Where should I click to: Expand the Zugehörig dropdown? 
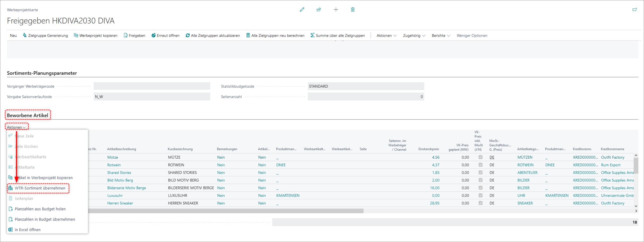tap(414, 35)
